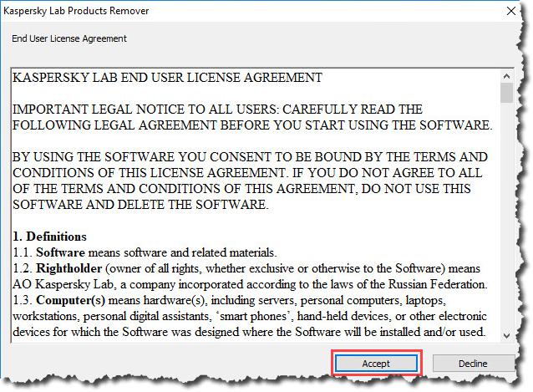The height and width of the screenshot is (392, 533).
Task: Click the scrollbar up arrow
Action: point(506,76)
